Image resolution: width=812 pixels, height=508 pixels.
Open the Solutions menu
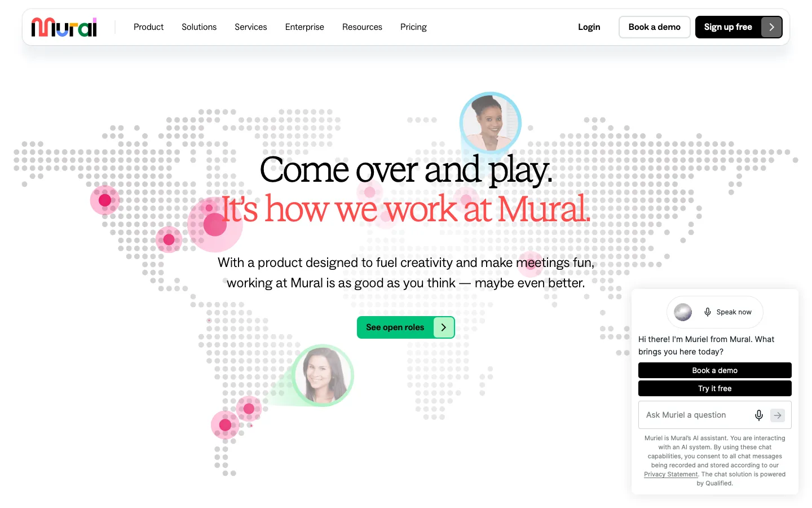199,27
